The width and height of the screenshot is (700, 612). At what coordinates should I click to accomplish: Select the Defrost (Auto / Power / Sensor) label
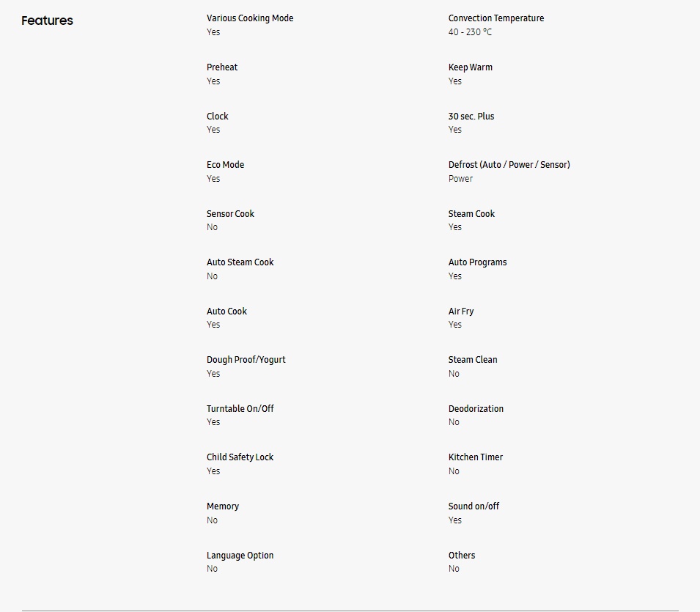point(509,165)
